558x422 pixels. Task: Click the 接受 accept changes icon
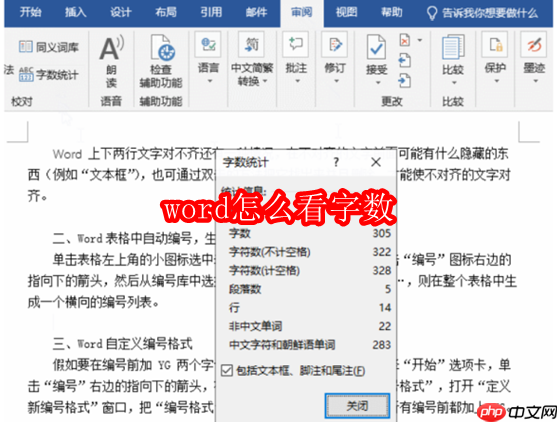pyautogui.click(x=377, y=47)
